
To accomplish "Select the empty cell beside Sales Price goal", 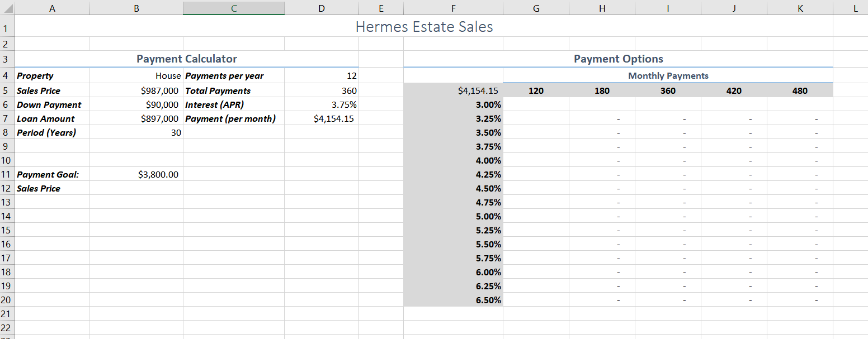I will pyautogui.click(x=136, y=188).
